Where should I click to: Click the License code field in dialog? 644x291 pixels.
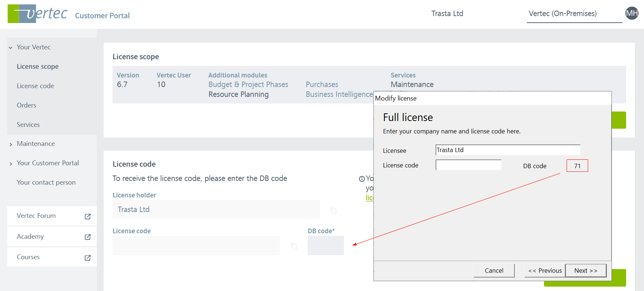[468, 165]
